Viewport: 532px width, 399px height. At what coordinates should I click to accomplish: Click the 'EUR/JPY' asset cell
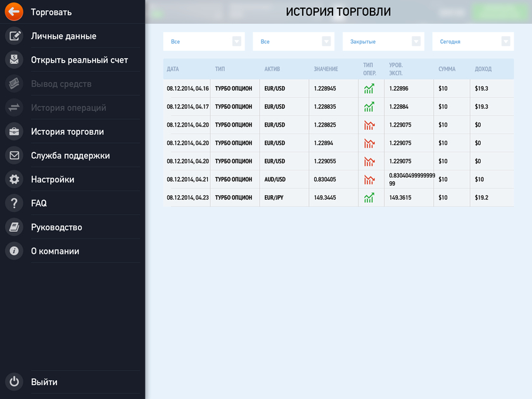tap(274, 198)
